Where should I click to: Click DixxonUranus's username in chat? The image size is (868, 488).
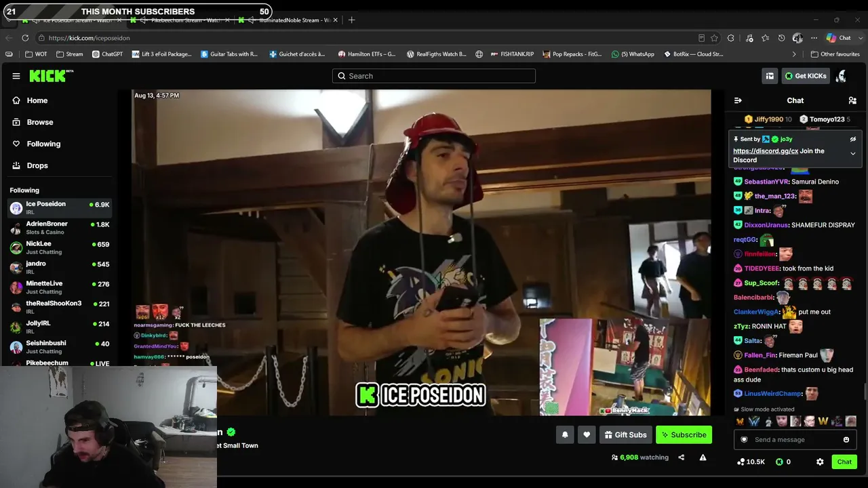coord(767,225)
